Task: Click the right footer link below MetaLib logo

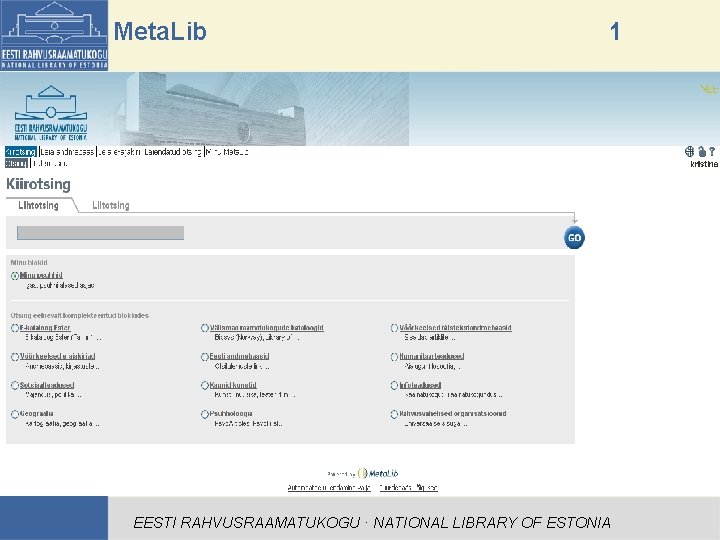Action: pyautogui.click(x=408, y=488)
